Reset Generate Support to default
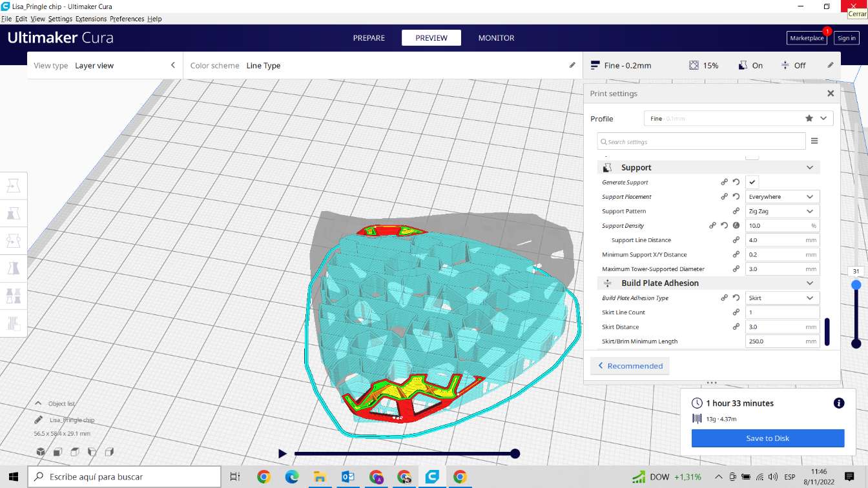Image resolution: width=868 pixels, height=488 pixels. coord(736,182)
